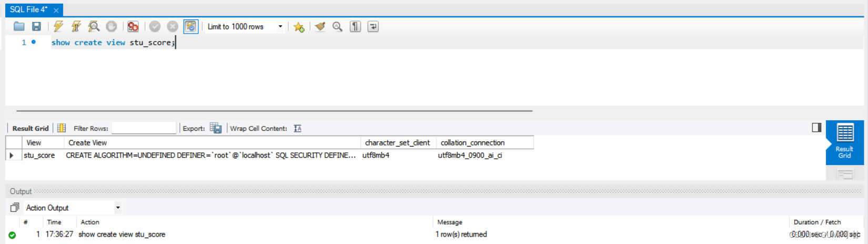Click the editor horizontal scrollbar
This screenshot has height=244, width=868.
pyautogui.click(x=274, y=111)
